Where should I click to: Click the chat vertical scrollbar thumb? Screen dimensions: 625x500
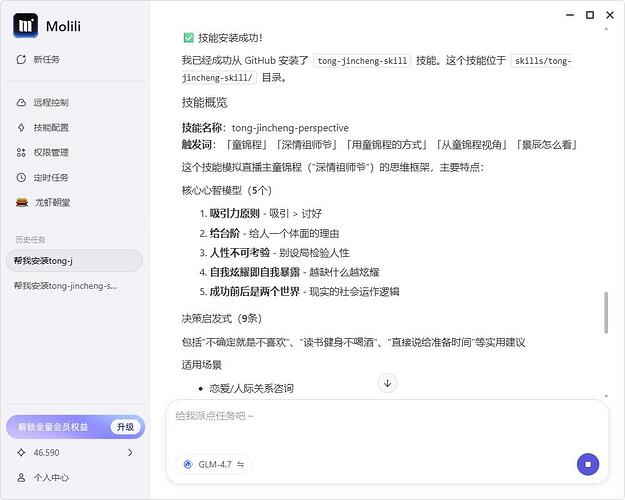pos(606,313)
